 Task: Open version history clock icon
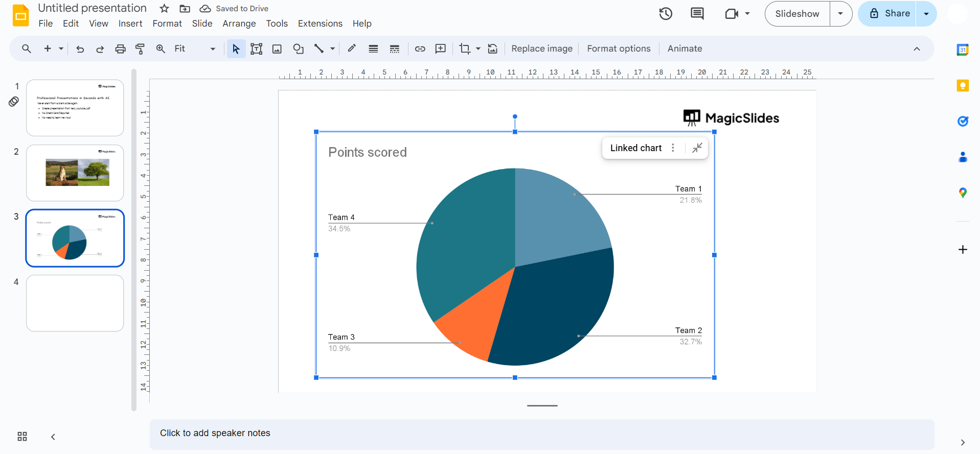666,14
